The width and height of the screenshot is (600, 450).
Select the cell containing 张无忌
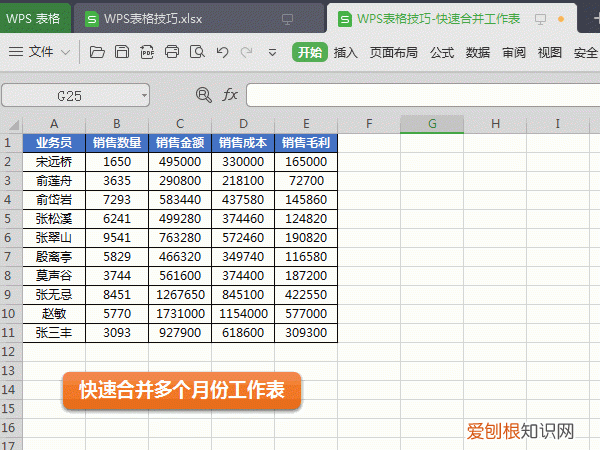54,295
